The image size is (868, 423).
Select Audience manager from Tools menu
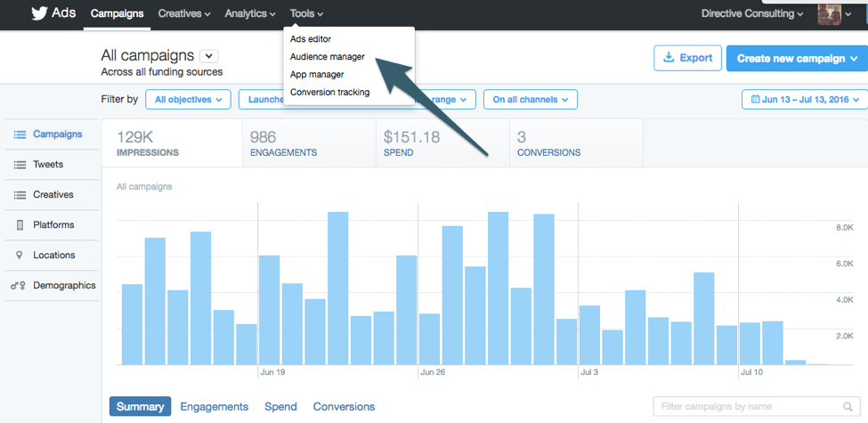pos(327,56)
